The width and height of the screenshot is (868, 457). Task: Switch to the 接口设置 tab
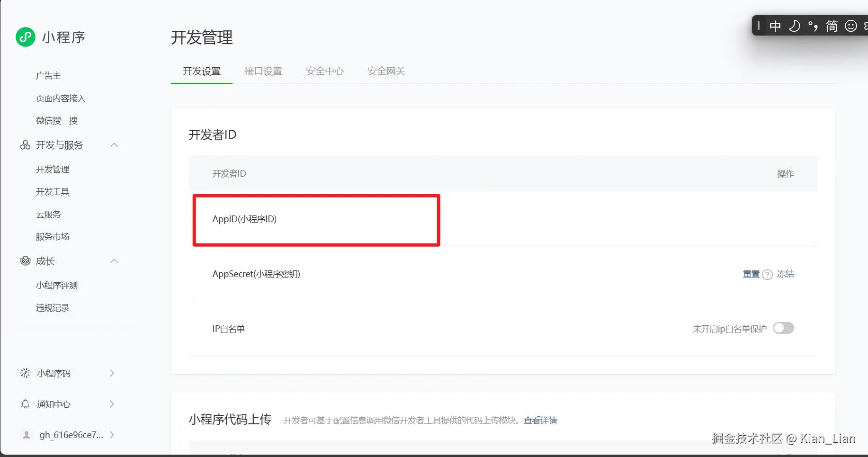tap(263, 71)
